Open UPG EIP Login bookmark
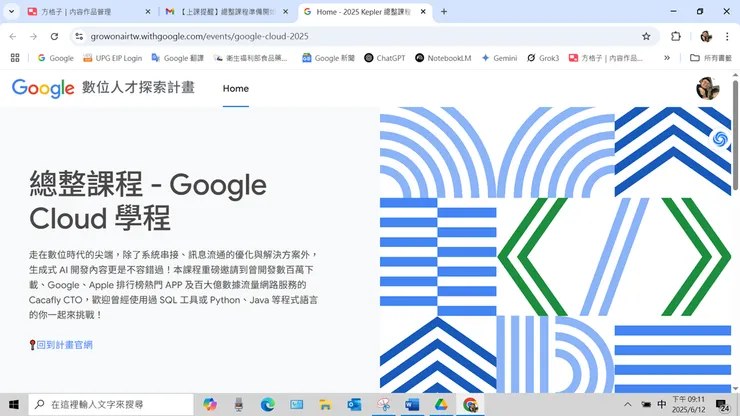This screenshot has height=416, width=740. [112, 58]
